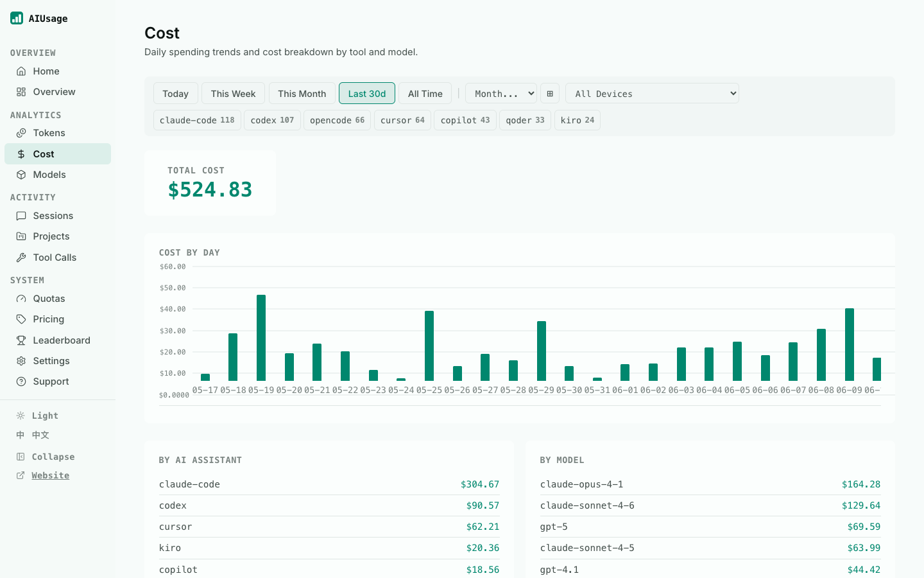Click the tallest bar for 05-19

point(261,338)
